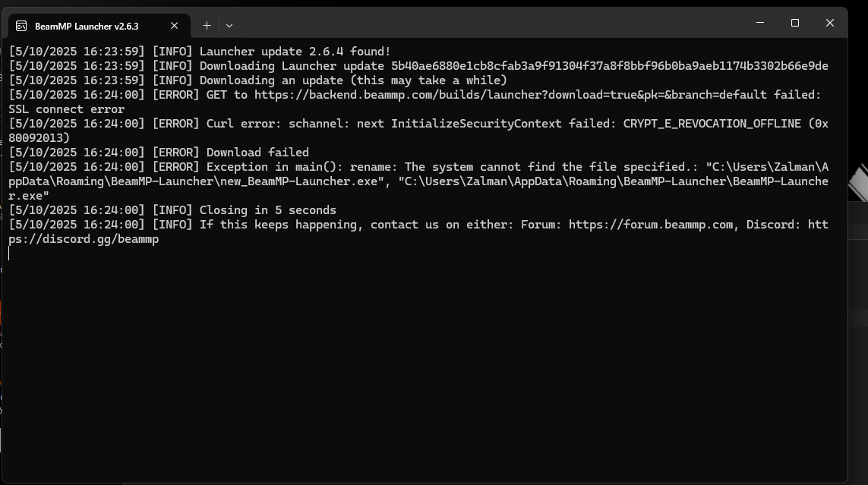Minimize the terminal window
The height and width of the screenshot is (485, 868).
pos(760,24)
